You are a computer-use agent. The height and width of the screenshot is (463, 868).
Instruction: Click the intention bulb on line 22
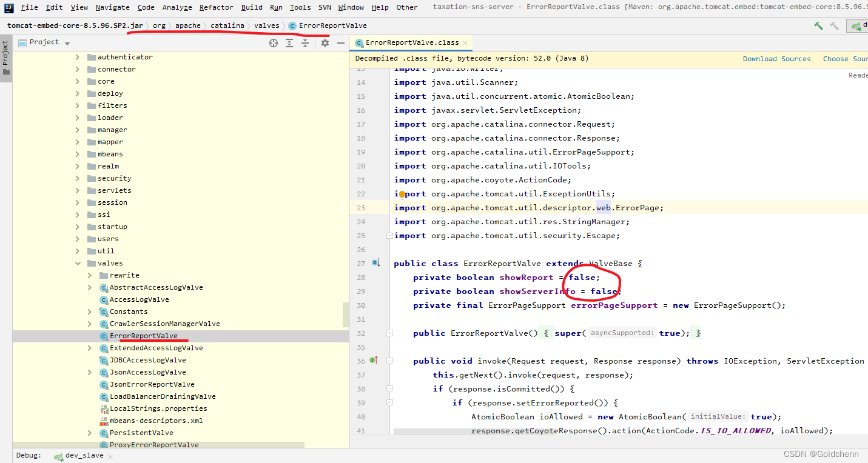[402, 194]
